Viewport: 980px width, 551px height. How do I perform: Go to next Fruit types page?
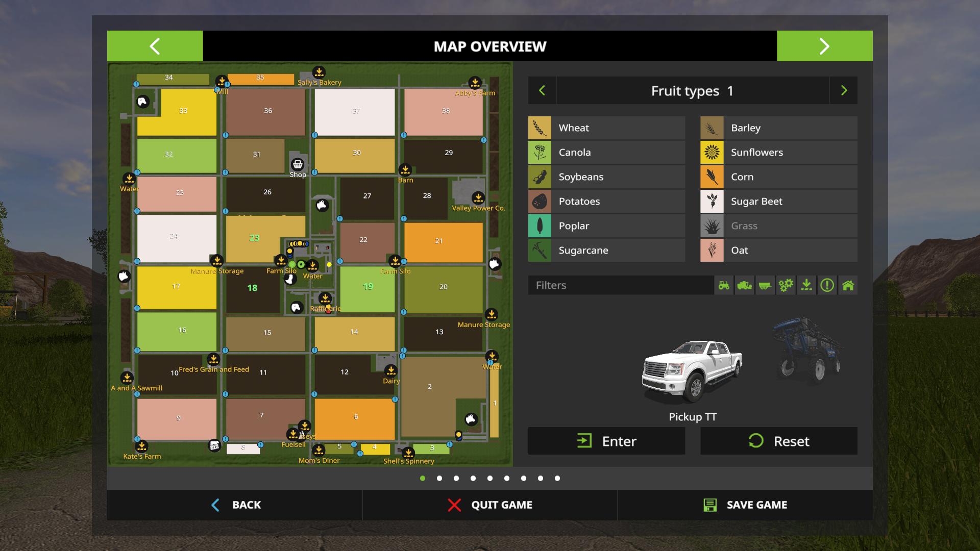[x=844, y=91]
